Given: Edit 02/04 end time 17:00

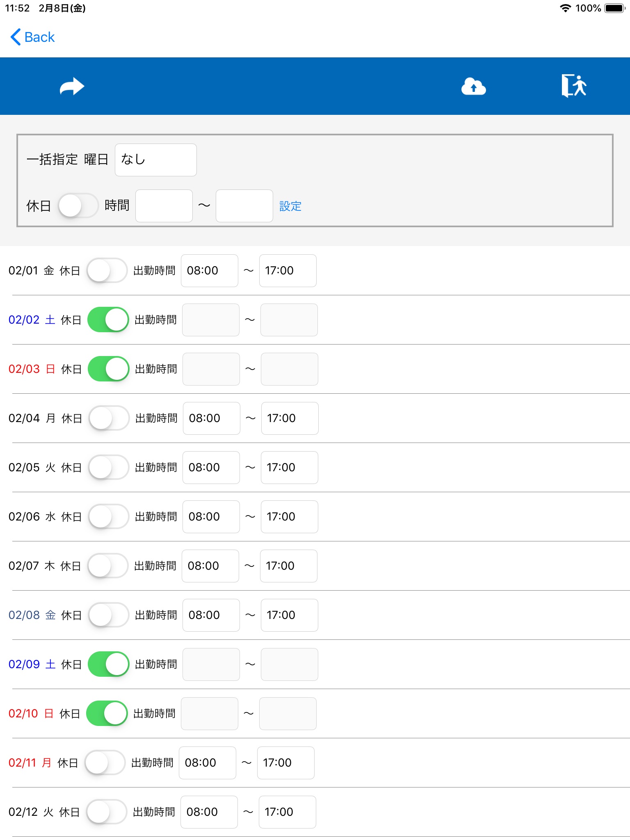Looking at the screenshot, I should pos(290,418).
